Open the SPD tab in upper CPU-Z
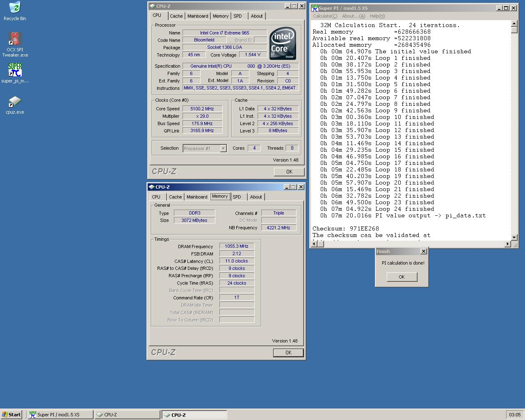Viewport: 525px width, 420px height. 238,16
